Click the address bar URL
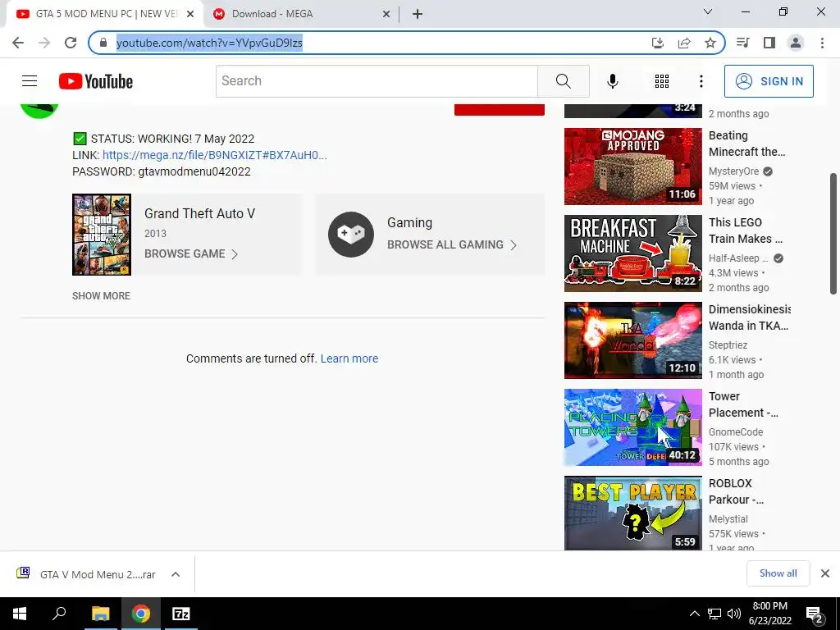The height and width of the screenshot is (630, 840). [x=209, y=43]
